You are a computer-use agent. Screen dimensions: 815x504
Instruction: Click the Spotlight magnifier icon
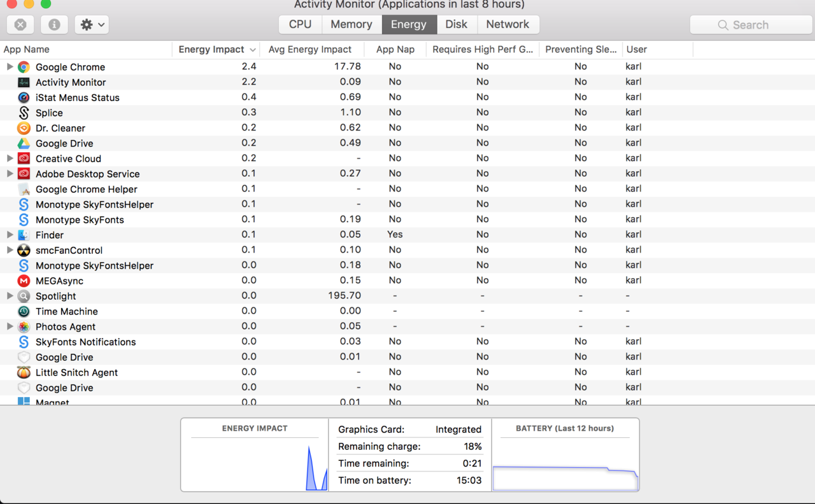[x=24, y=296]
